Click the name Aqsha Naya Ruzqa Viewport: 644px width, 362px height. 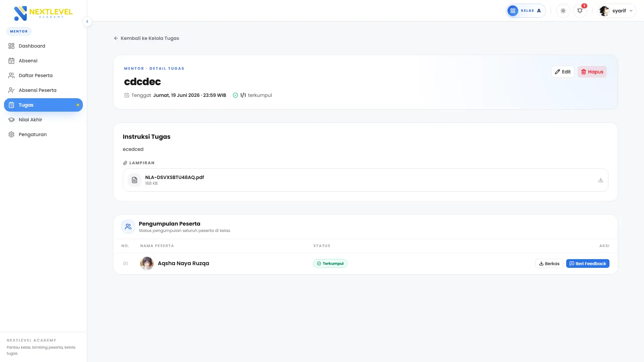[183, 263]
